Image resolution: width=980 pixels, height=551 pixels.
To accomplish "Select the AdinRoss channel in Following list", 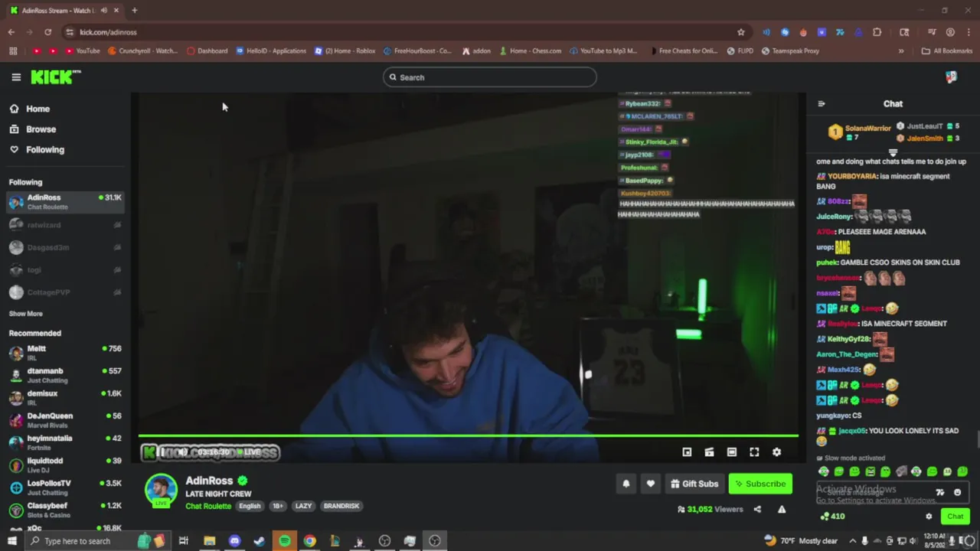I will [65, 202].
